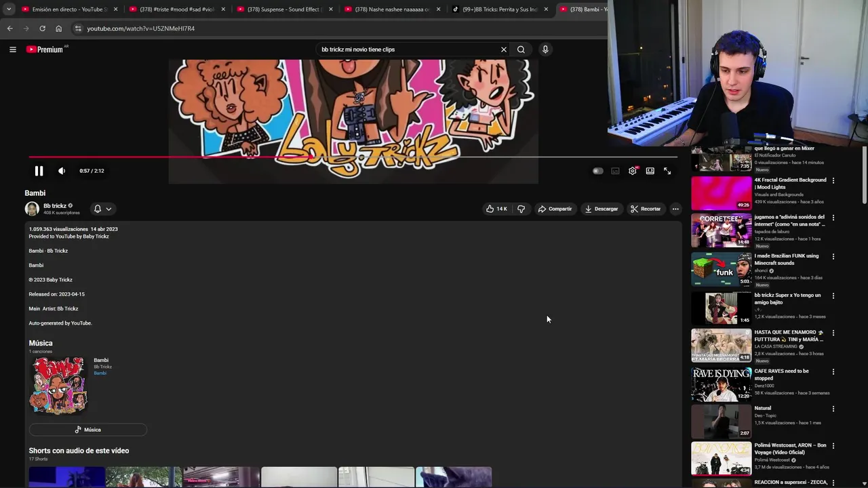
Task: Click the page scrollbar on the right edge
Action: point(864,175)
